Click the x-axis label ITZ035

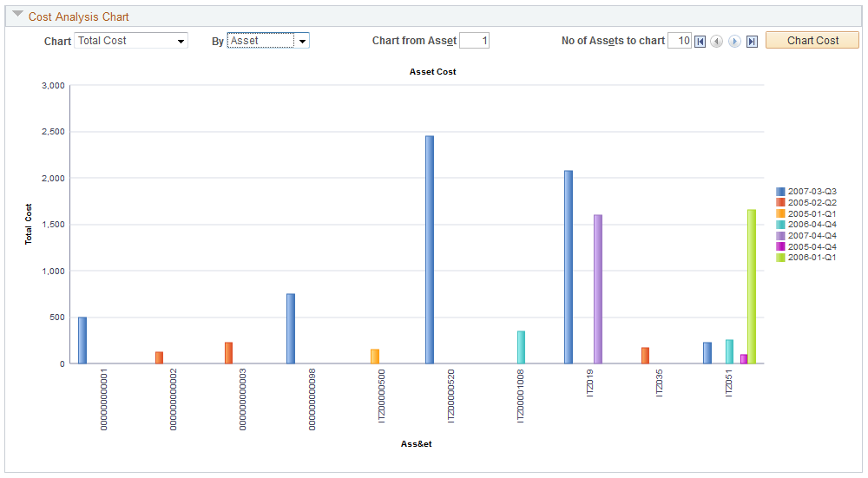tap(660, 383)
